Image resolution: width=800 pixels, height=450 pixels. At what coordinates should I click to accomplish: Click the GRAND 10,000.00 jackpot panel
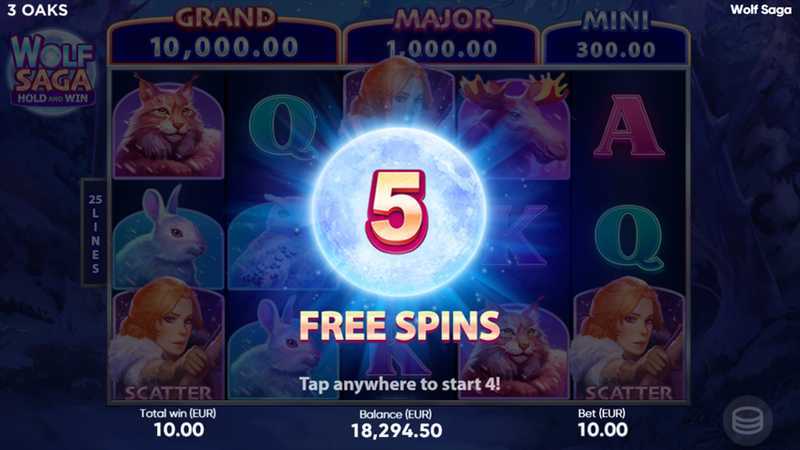pyautogui.click(x=224, y=38)
